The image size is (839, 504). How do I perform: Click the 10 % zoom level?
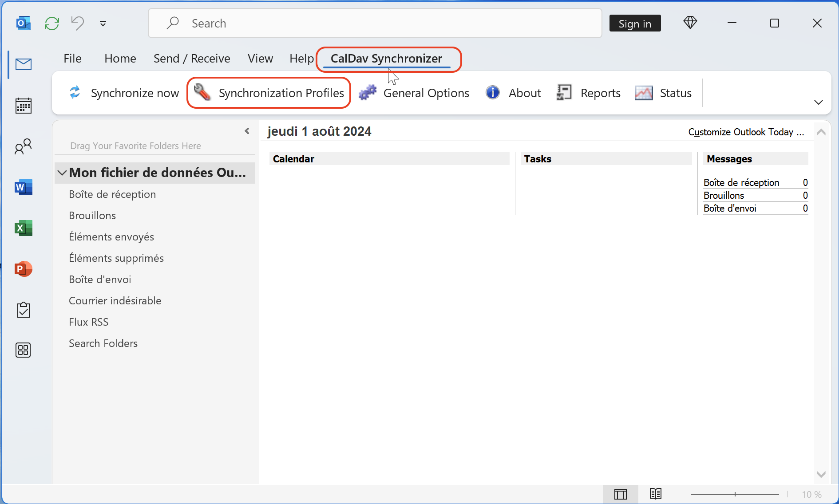(x=811, y=494)
